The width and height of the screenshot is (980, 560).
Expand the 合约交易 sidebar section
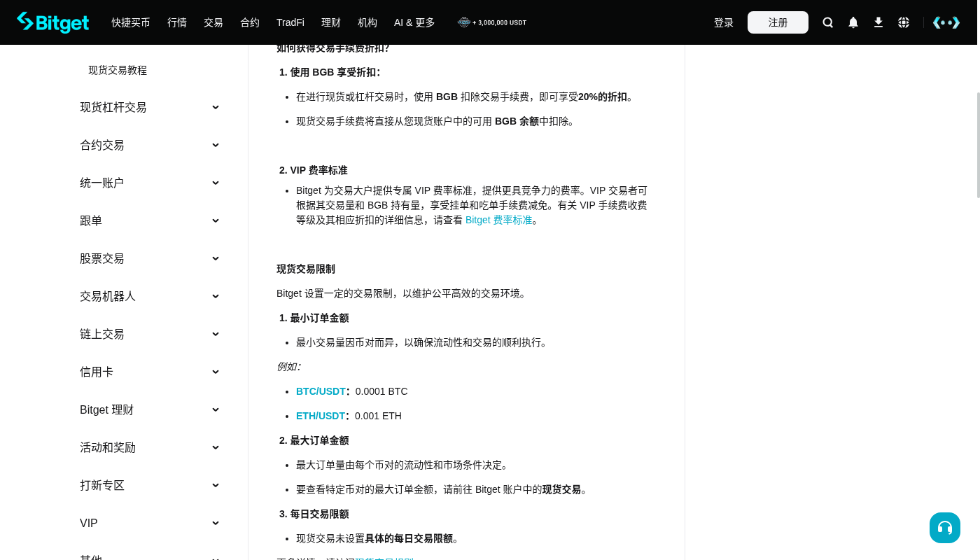[150, 145]
